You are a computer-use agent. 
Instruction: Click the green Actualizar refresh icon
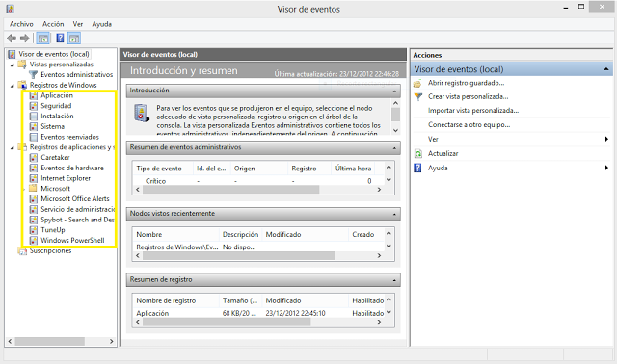click(417, 154)
